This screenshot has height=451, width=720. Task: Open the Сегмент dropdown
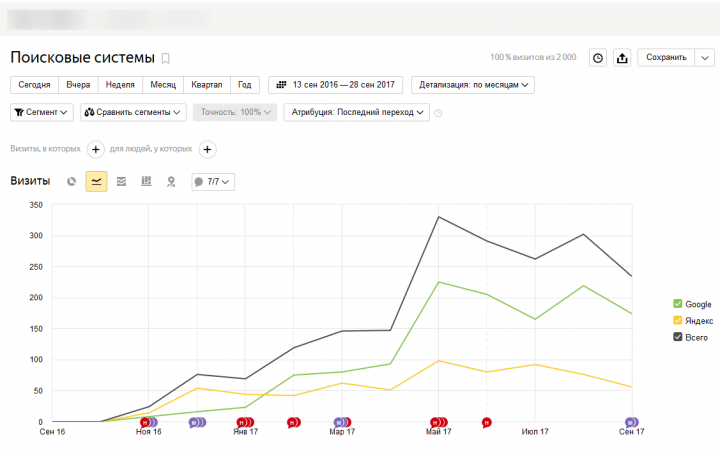click(42, 113)
